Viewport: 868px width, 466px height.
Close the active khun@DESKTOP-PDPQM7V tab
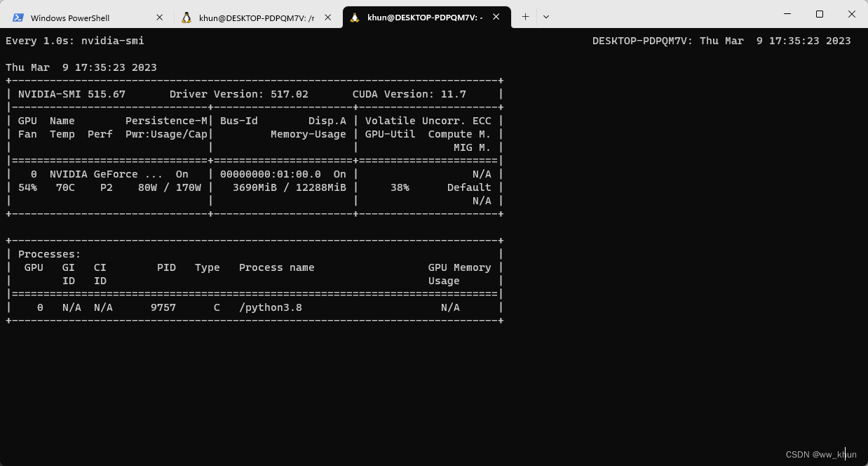[496, 17]
